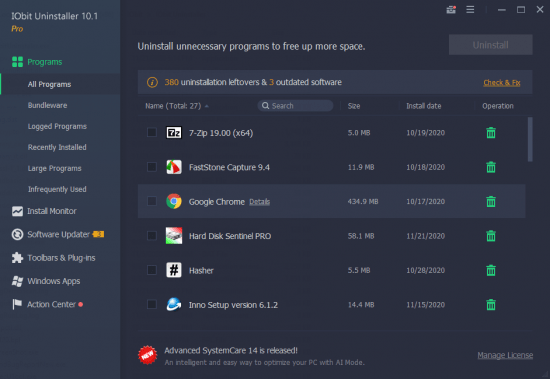Click the trash icon for FastStone Capture 9.4

click(491, 167)
